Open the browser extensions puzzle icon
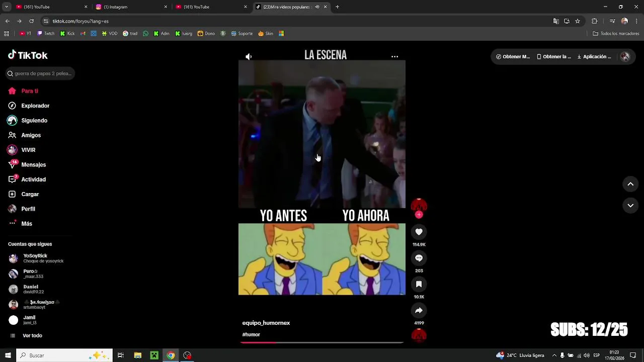644x362 pixels. point(595,21)
